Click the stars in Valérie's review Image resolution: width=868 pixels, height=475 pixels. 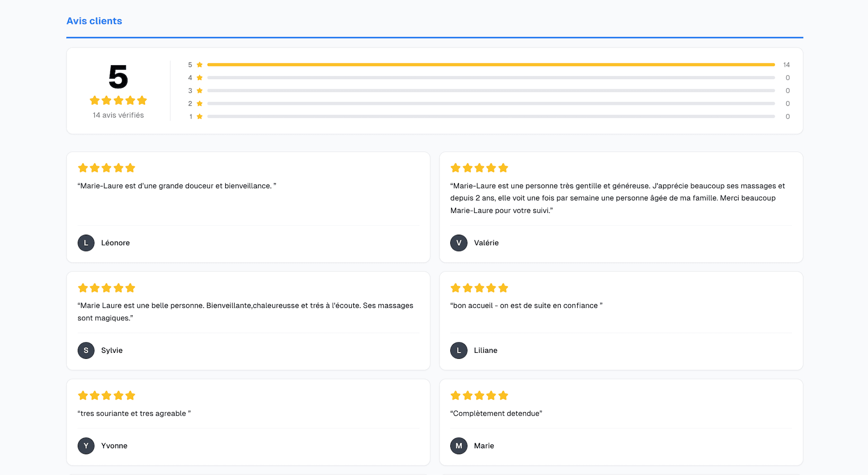pyautogui.click(x=479, y=168)
